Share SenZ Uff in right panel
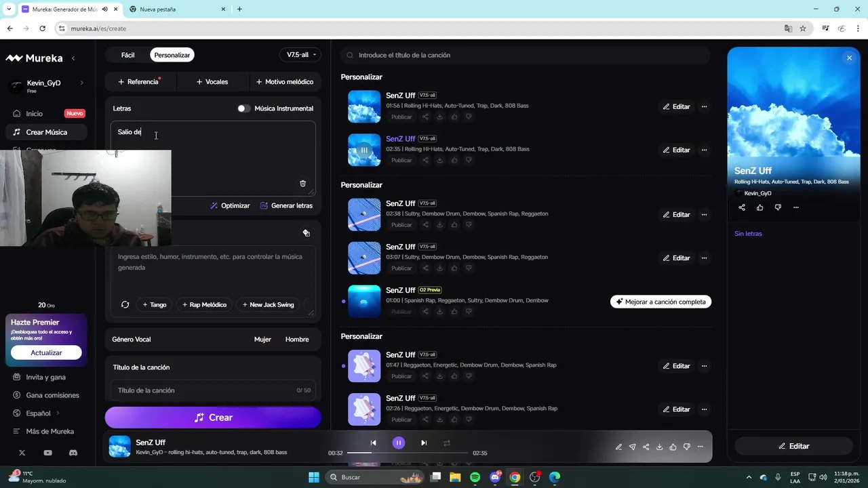This screenshot has height=488, width=868. pyautogui.click(x=742, y=207)
